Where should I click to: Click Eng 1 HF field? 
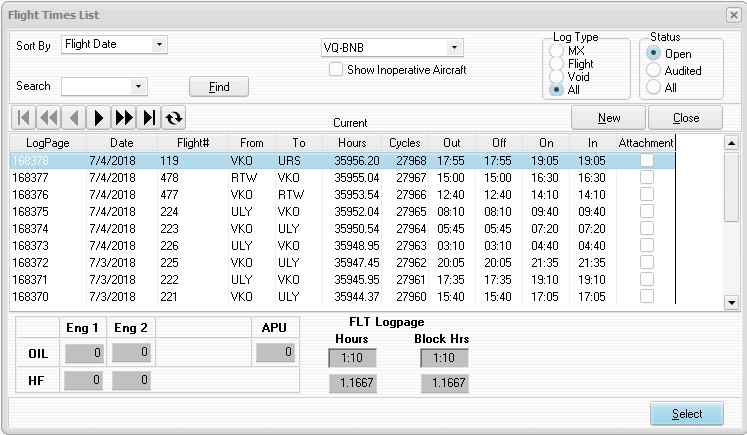[83, 380]
